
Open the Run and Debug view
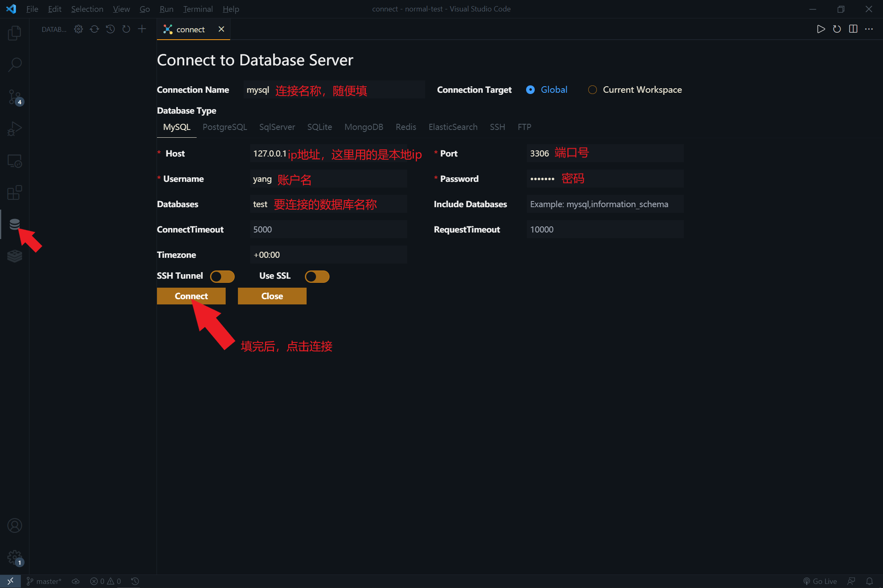[x=15, y=128]
